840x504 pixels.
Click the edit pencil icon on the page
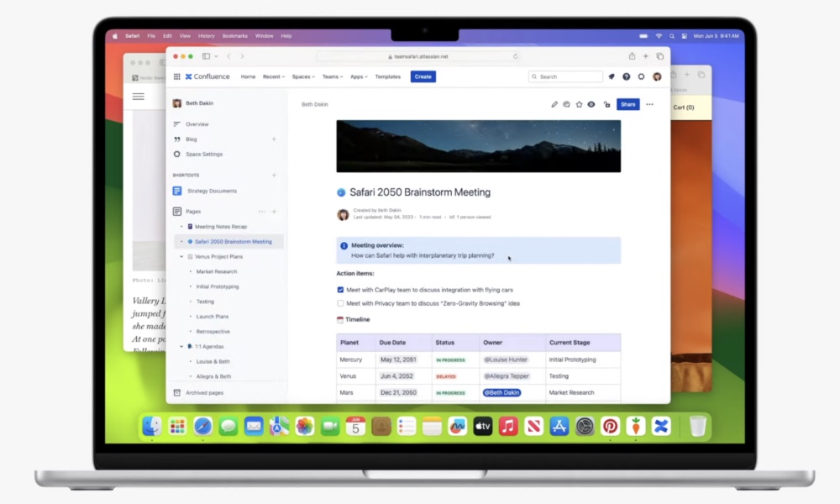pos(554,104)
